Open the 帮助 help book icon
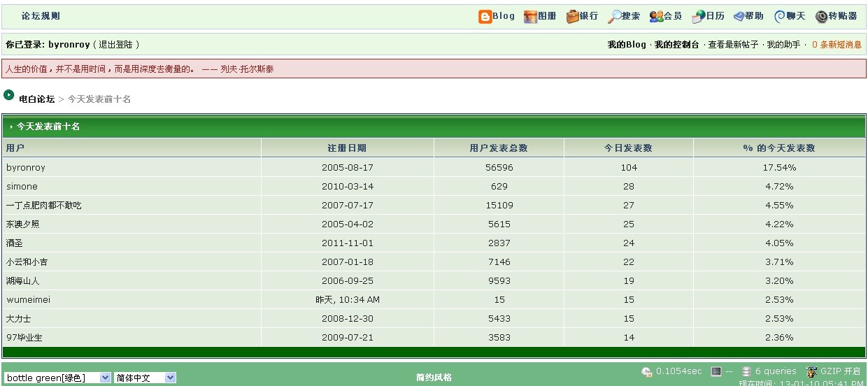 [739, 17]
